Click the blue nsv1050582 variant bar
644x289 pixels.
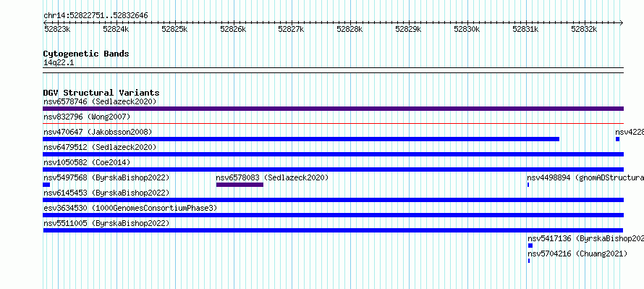tap(333, 169)
